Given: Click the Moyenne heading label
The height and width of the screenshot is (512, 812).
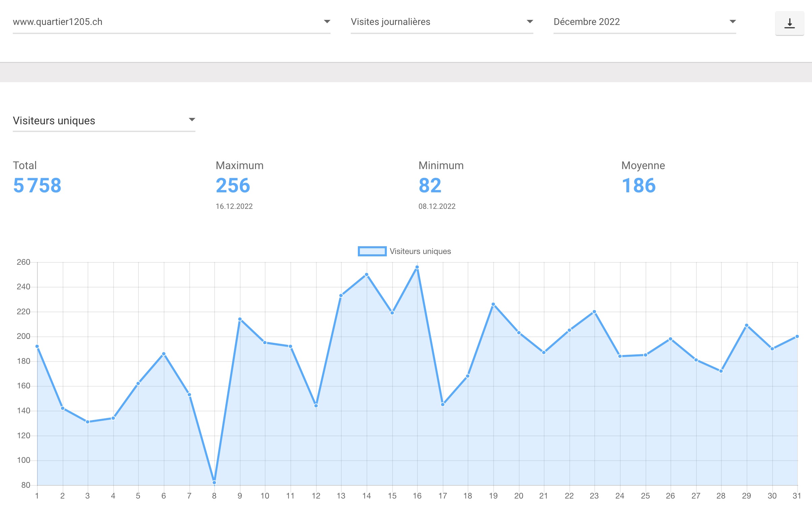Looking at the screenshot, I should (x=643, y=165).
